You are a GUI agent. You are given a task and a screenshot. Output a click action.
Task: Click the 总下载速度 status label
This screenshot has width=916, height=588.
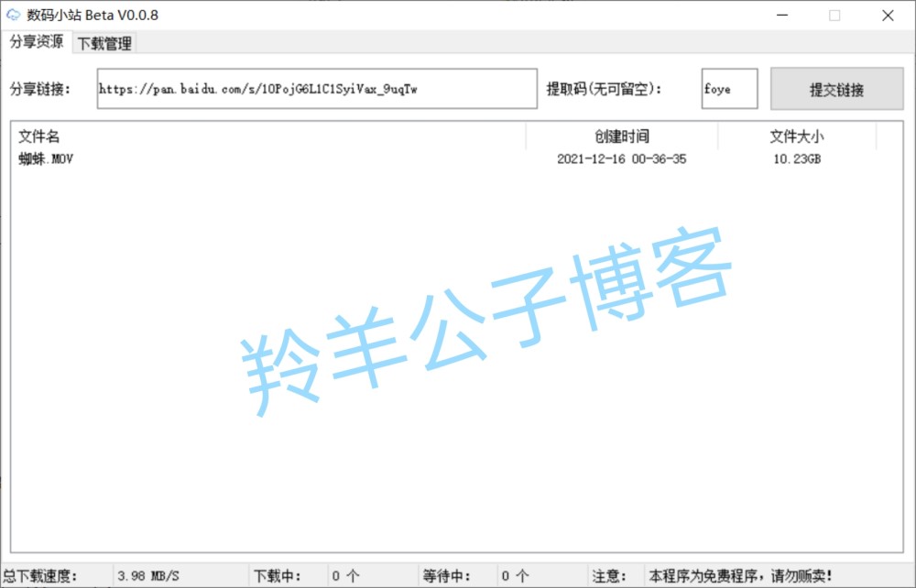(x=39, y=576)
